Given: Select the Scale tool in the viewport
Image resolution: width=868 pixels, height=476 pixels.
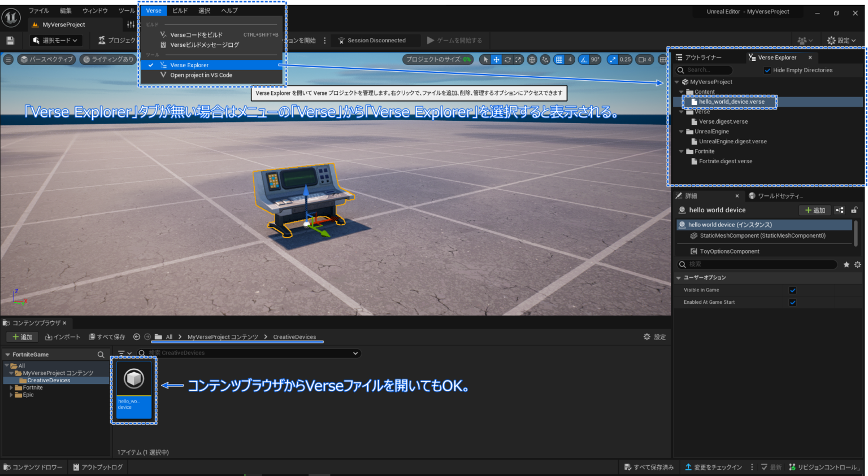Looking at the screenshot, I should click(x=518, y=59).
